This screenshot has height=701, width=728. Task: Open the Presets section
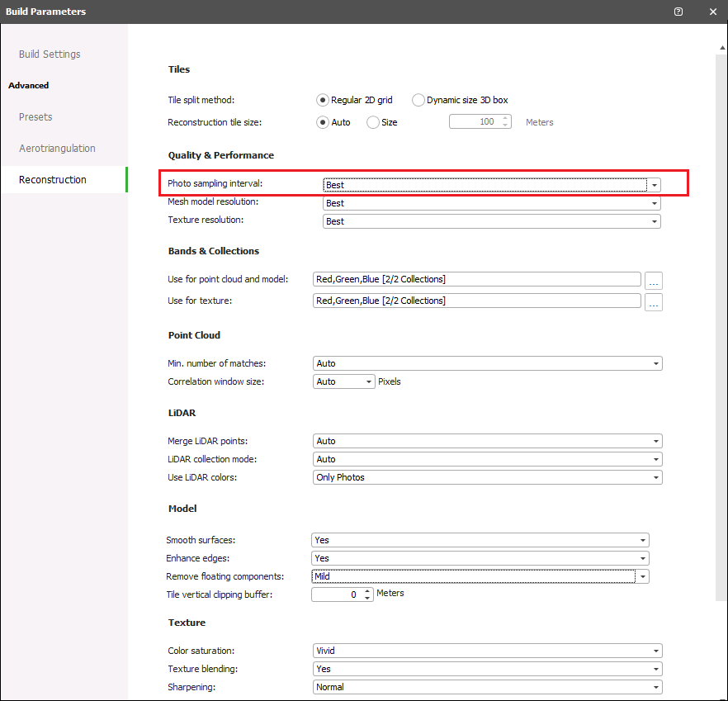[35, 117]
